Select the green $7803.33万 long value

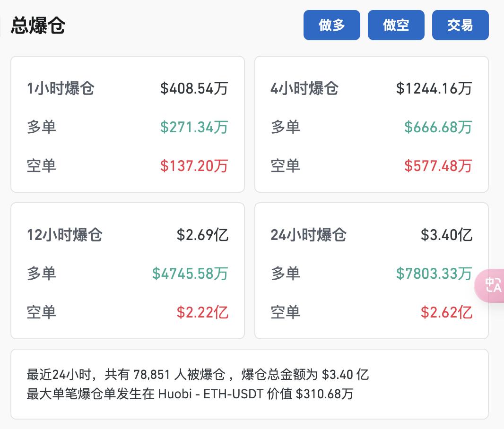coord(434,274)
